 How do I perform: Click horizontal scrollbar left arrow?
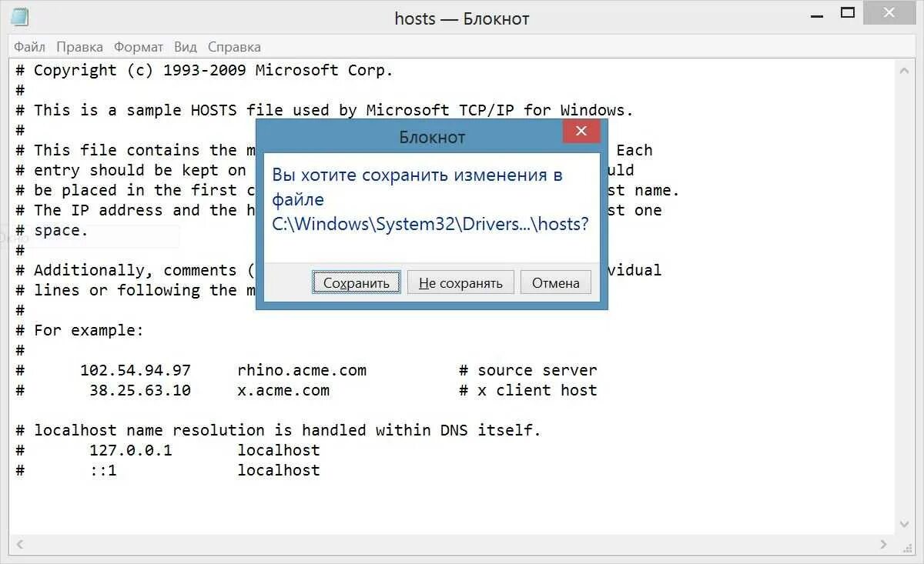20,544
